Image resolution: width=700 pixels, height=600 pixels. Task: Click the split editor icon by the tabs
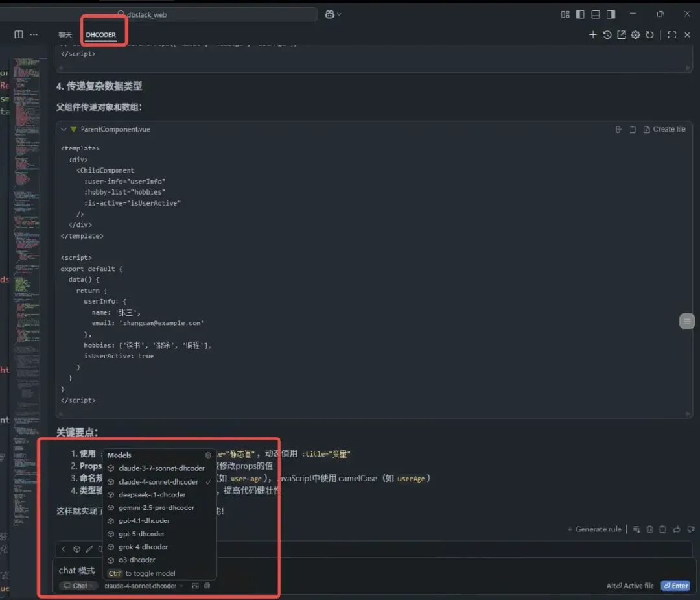(x=19, y=34)
